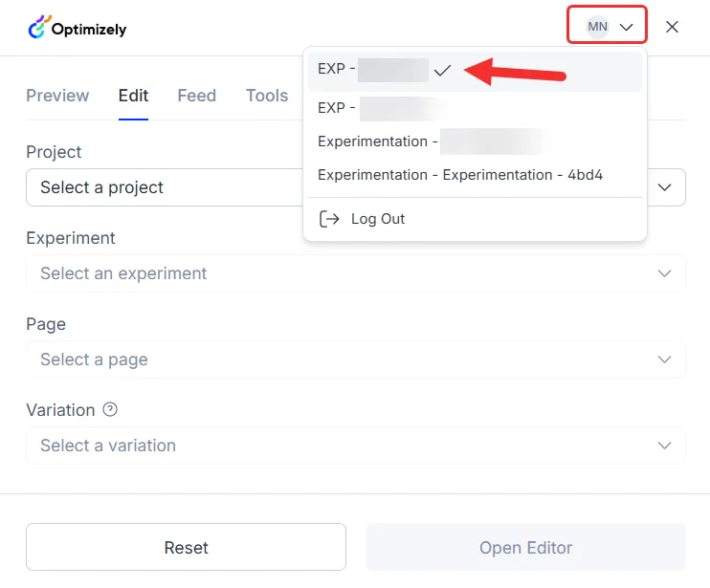710x588 pixels.
Task: Choose Experimentation - Experimentation - 4bd4 account
Action: (475, 175)
